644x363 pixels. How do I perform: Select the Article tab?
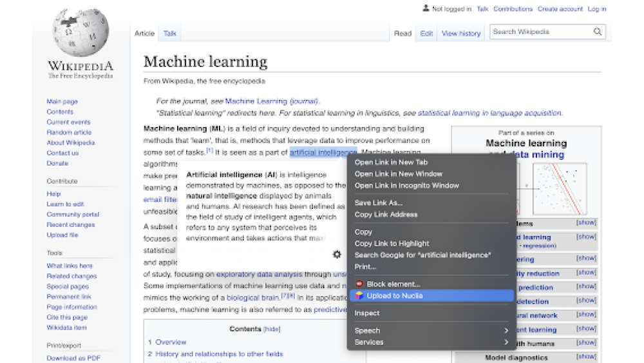click(x=144, y=34)
